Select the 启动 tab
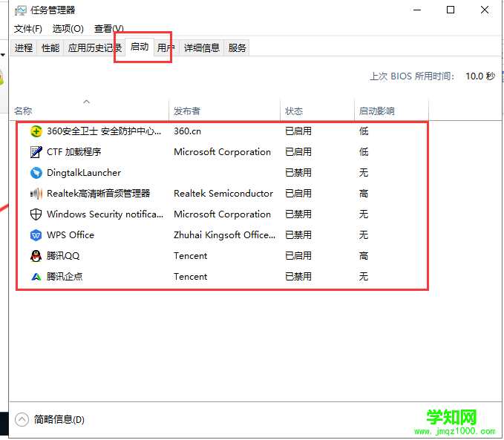Screen dimensions: 504x440 click(x=140, y=47)
